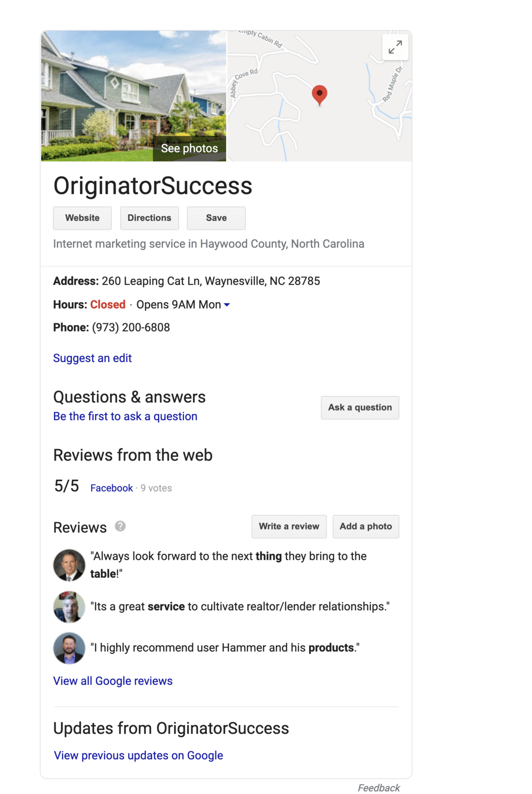Image resolution: width=532 pixels, height=794 pixels.
Task: Click Add a photo button
Action: (x=366, y=527)
